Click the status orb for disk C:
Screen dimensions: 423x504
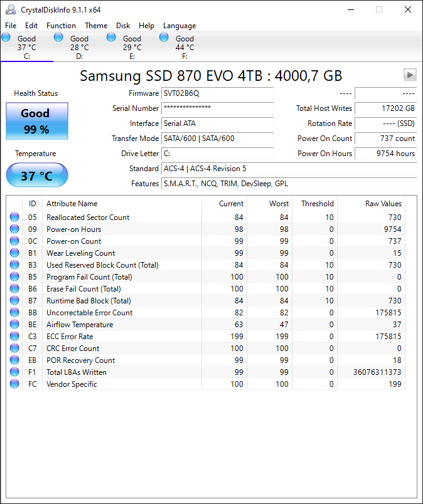pos(6,37)
